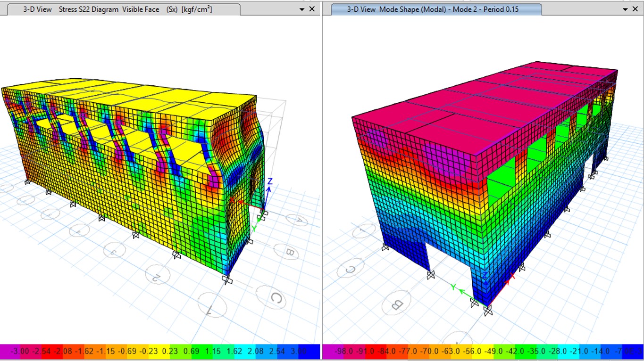This screenshot has width=644, height=361.
Task: Open the right Mode Shape view dropdown arrow
Action: coord(626,9)
